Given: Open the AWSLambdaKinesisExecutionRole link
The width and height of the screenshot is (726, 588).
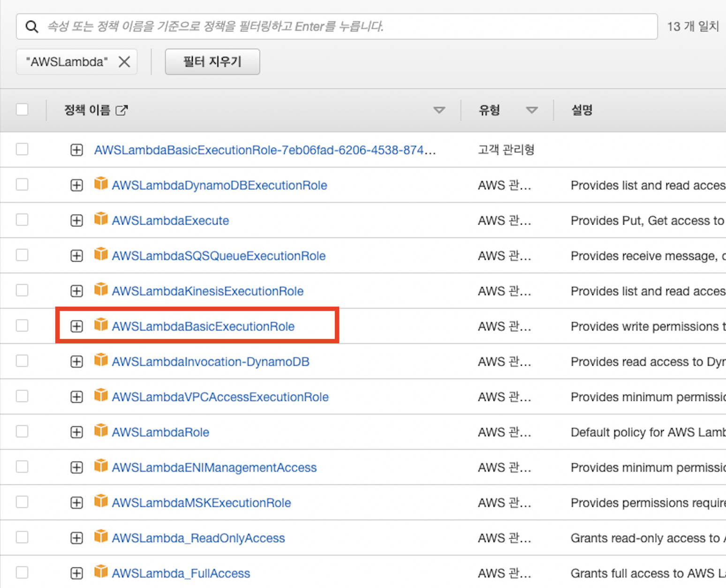Looking at the screenshot, I should pos(208,291).
